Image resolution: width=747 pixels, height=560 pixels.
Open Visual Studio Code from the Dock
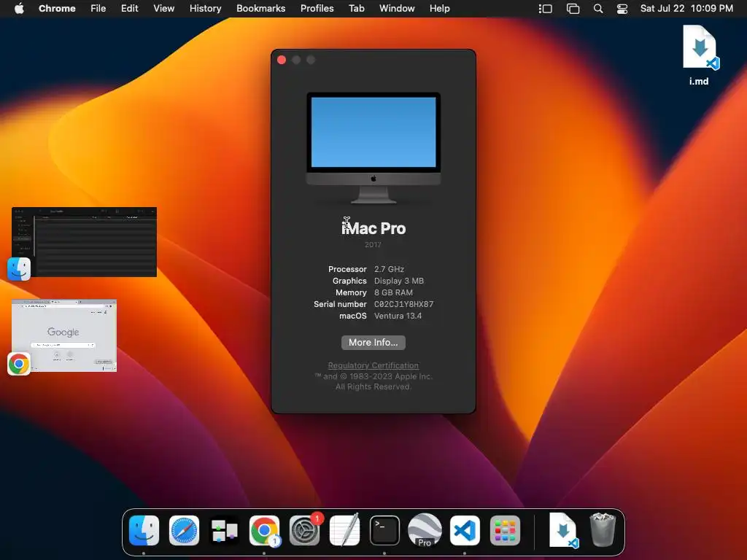[465, 531]
